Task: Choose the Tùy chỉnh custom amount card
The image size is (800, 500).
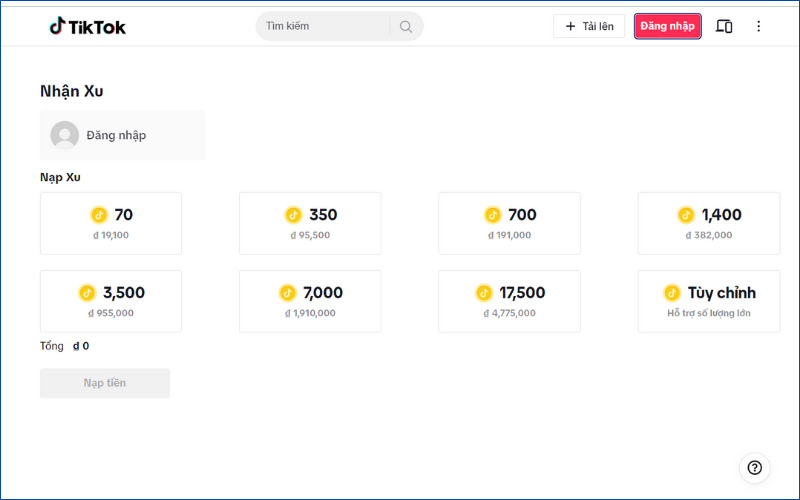Action: tap(709, 302)
